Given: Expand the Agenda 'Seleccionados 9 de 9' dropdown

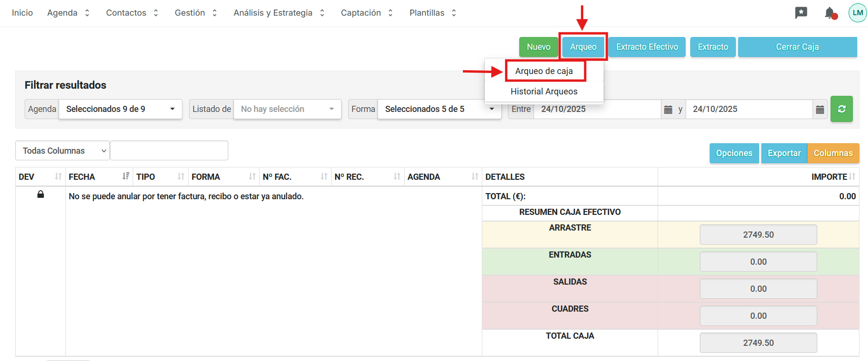Looking at the screenshot, I should point(120,109).
